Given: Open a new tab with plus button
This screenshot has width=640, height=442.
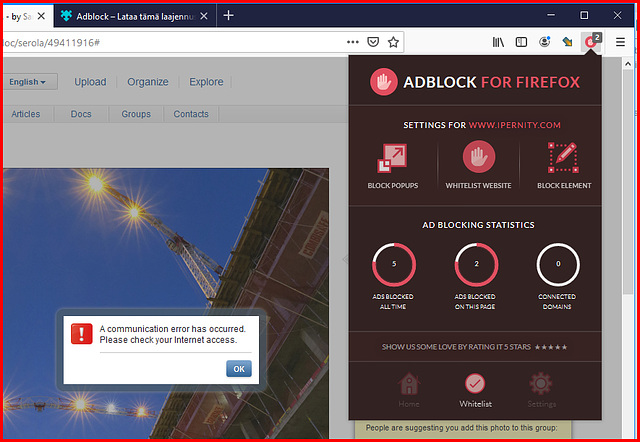Looking at the screenshot, I should tap(229, 16).
